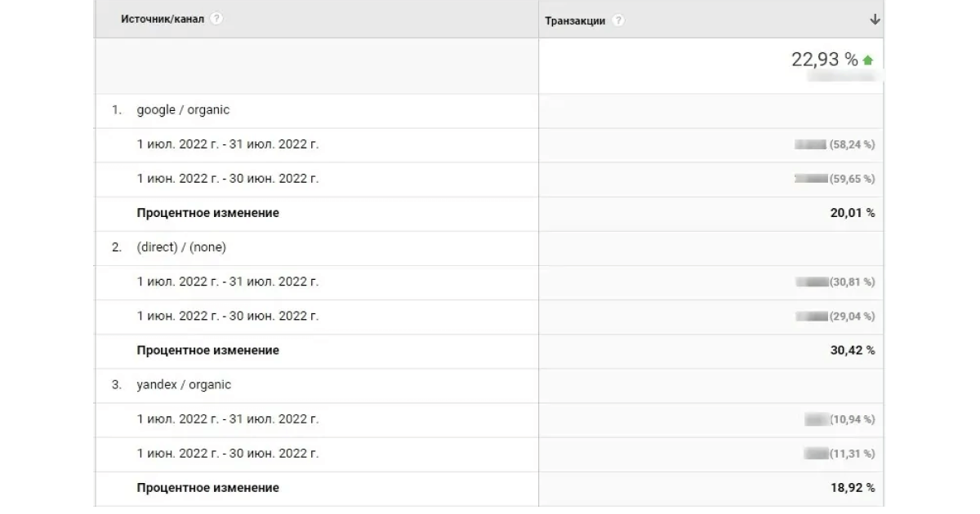Viewport: 980px width, 514px height.
Task: Click the Транзакции column header
Action: 575,20
